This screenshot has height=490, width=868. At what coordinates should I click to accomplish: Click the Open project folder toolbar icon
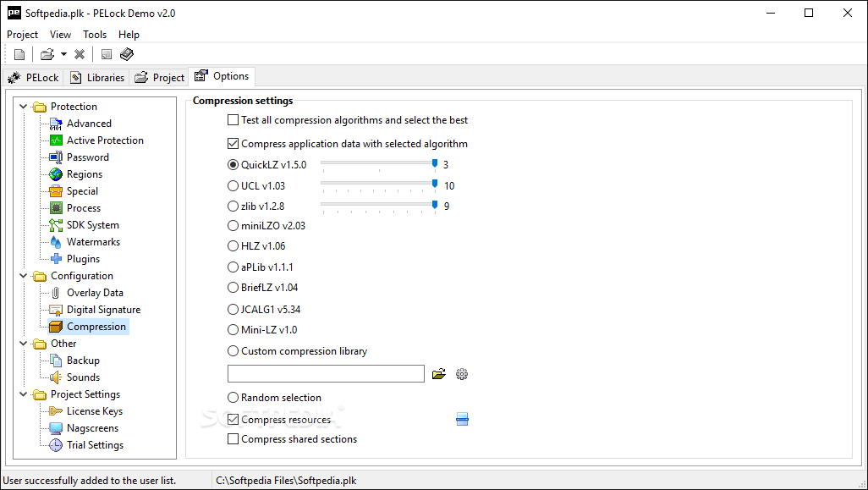[47, 54]
